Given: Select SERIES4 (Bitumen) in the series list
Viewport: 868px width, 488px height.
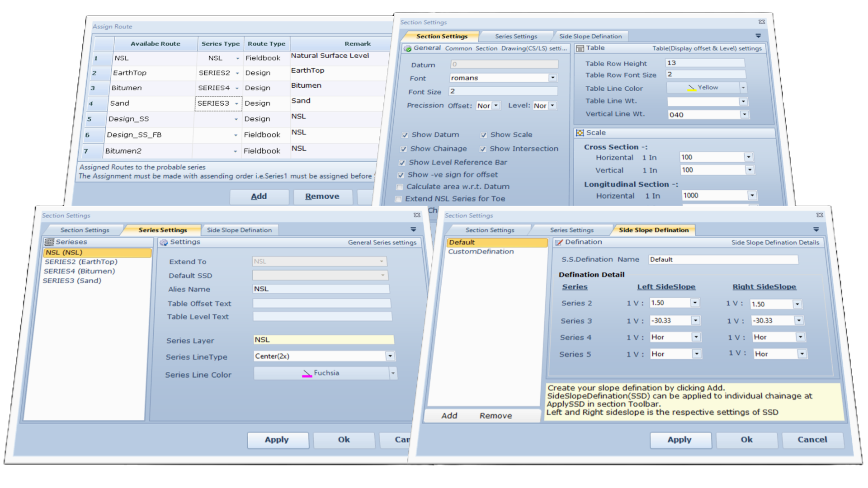Looking at the screenshot, I should 79,271.
